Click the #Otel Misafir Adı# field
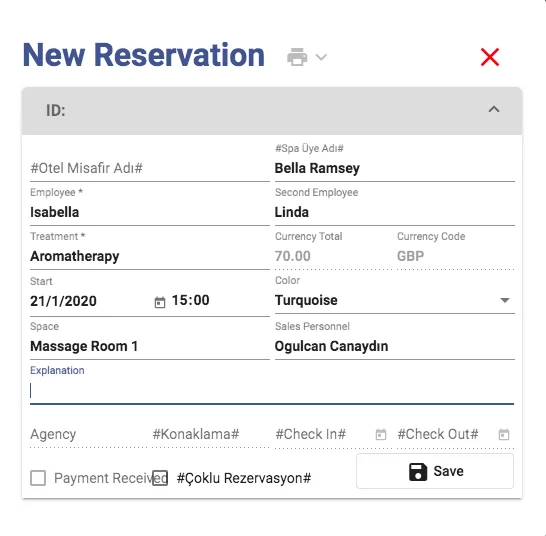The height and width of the screenshot is (536, 546). [x=150, y=168]
